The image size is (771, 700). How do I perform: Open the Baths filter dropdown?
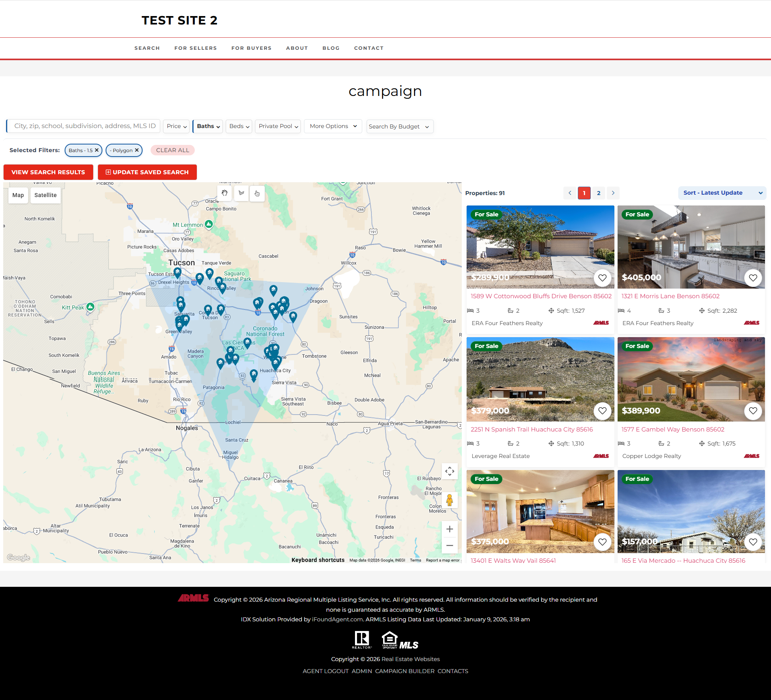pyautogui.click(x=208, y=126)
